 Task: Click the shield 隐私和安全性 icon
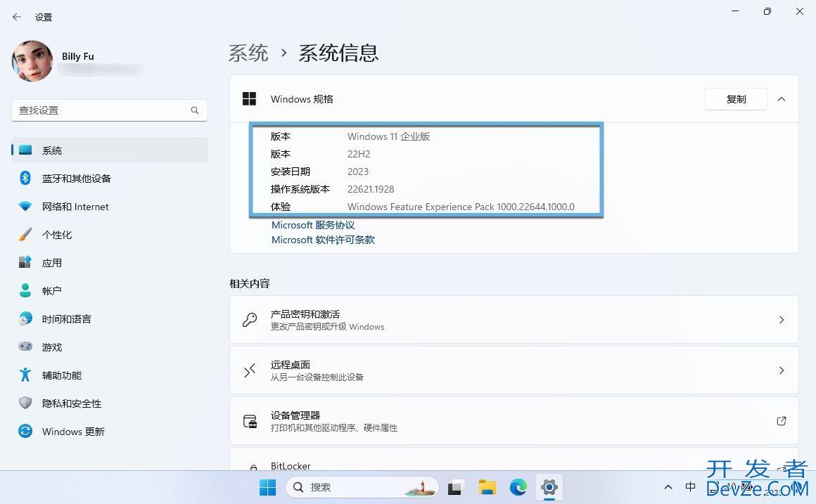tap(25, 403)
